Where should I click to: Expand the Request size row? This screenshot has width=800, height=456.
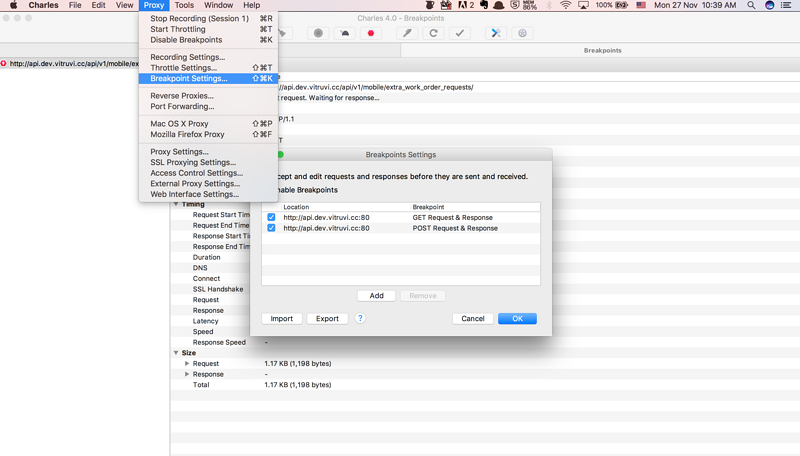click(x=187, y=363)
